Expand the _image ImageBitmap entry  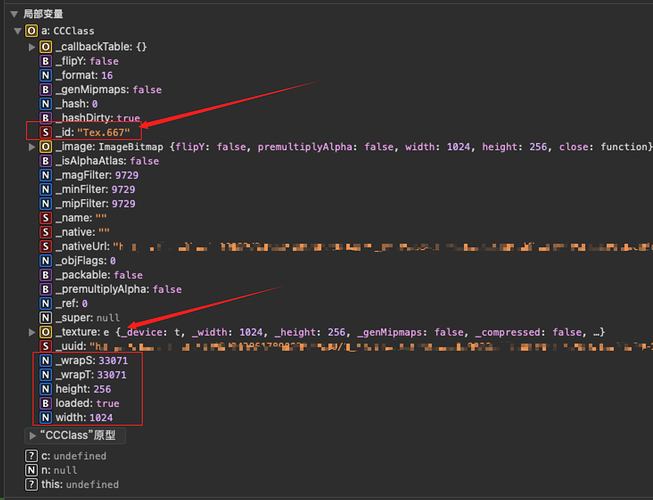pyautogui.click(x=31, y=147)
